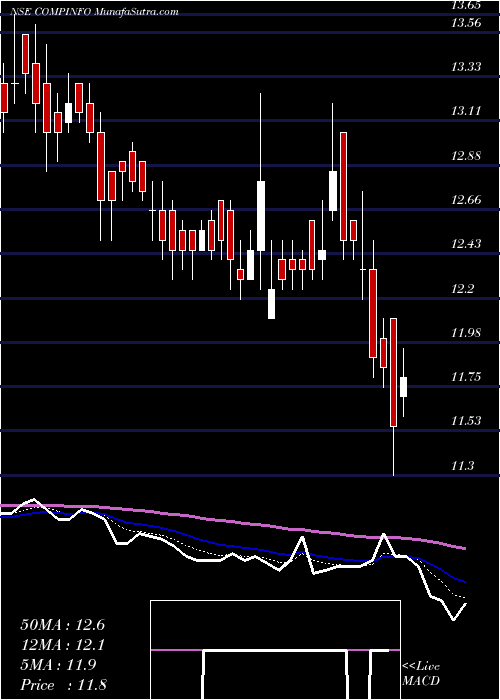Click the 12.88 price axis label

tap(467, 155)
